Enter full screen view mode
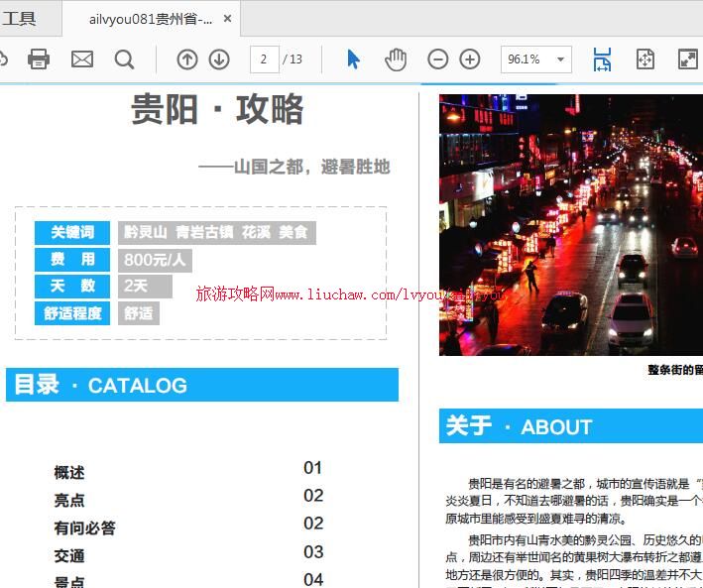The height and width of the screenshot is (588, 703). click(687, 59)
